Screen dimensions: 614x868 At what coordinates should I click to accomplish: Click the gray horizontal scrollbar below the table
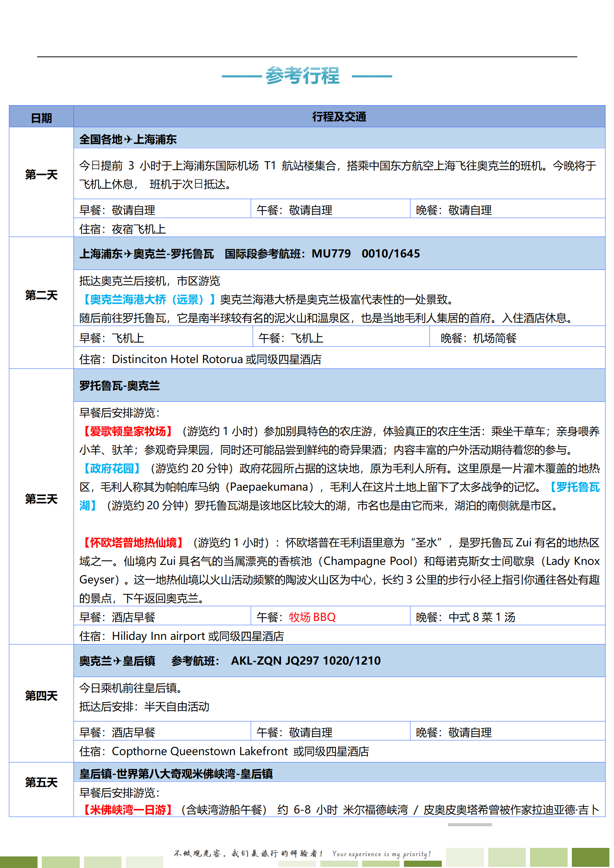click(470, 825)
